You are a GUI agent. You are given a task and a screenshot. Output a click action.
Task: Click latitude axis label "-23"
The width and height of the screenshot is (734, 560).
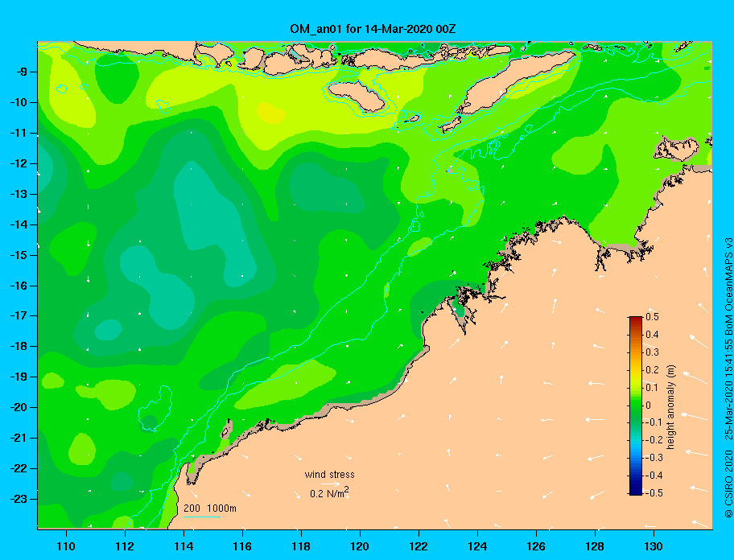coord(19,499)
